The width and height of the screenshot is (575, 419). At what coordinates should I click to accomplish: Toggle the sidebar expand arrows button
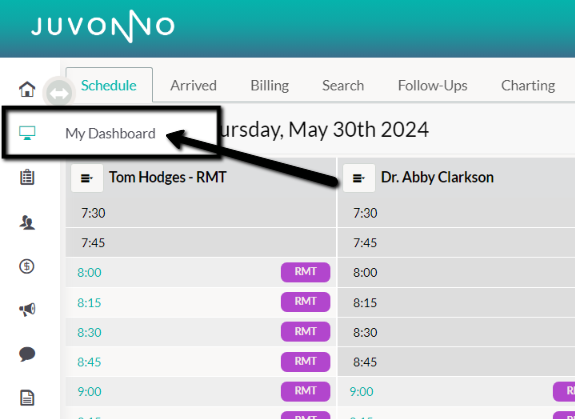(59, 93)
